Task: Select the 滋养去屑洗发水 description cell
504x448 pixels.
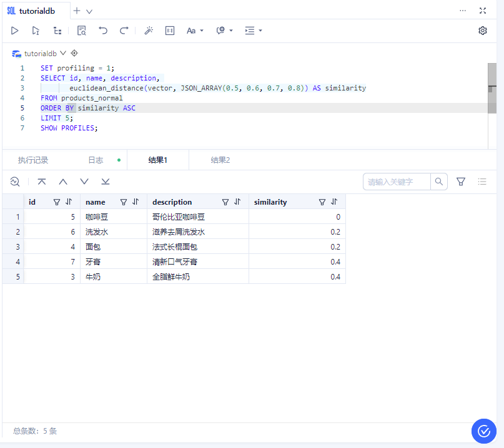Action: pos(198,232)
